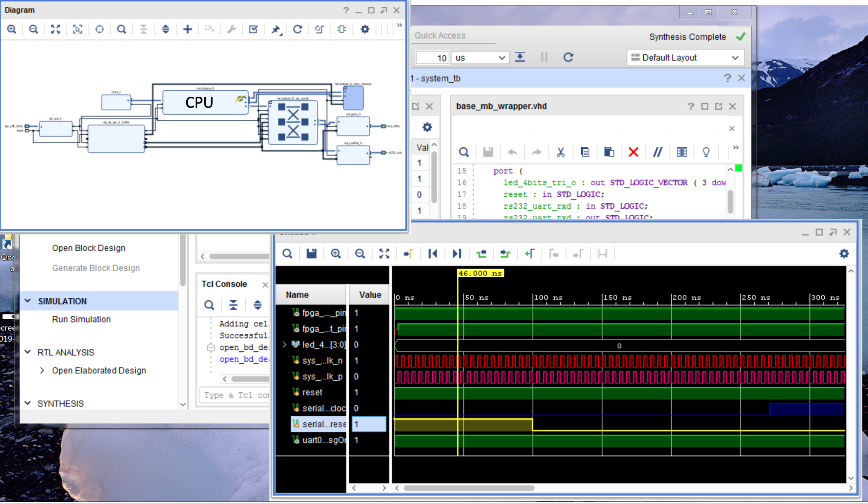Click the waveform horizontal scrollbar thumb

(469, 488)
